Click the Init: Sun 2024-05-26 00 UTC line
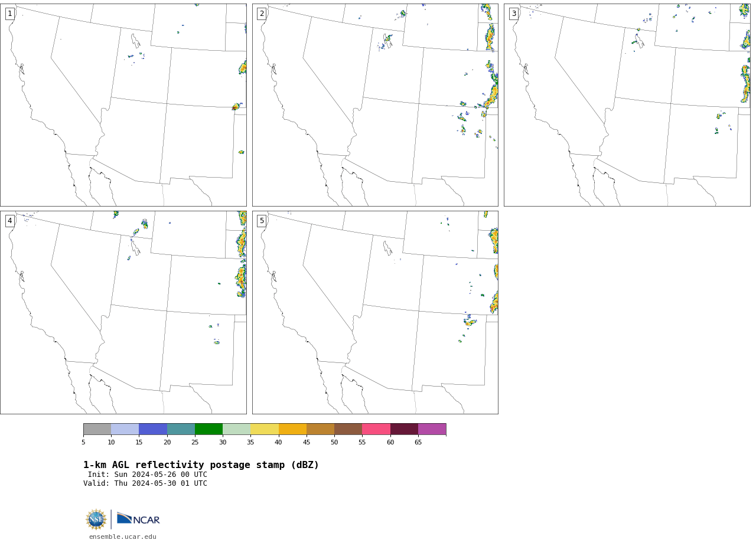 [148, 475]
